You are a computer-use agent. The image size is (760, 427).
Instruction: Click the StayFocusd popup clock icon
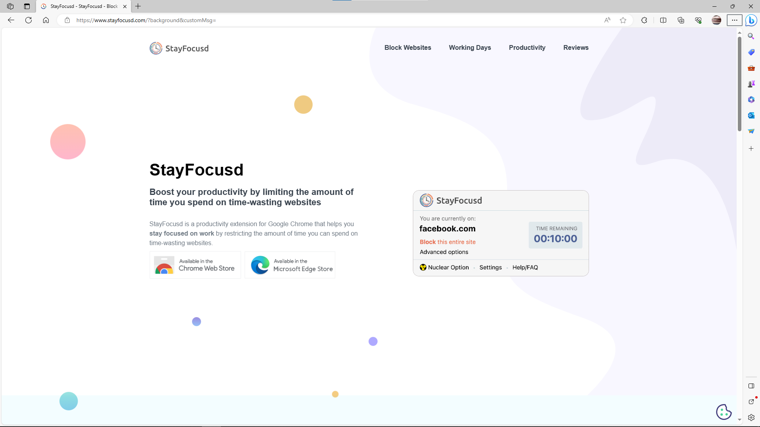click(426, 200)
